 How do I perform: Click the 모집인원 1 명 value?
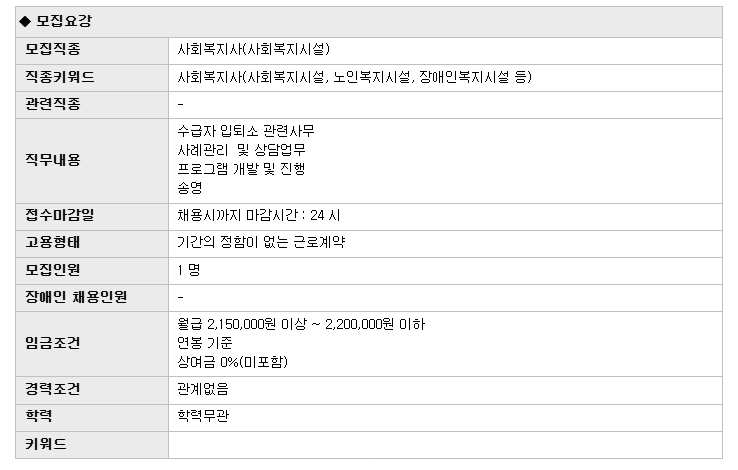189,270
